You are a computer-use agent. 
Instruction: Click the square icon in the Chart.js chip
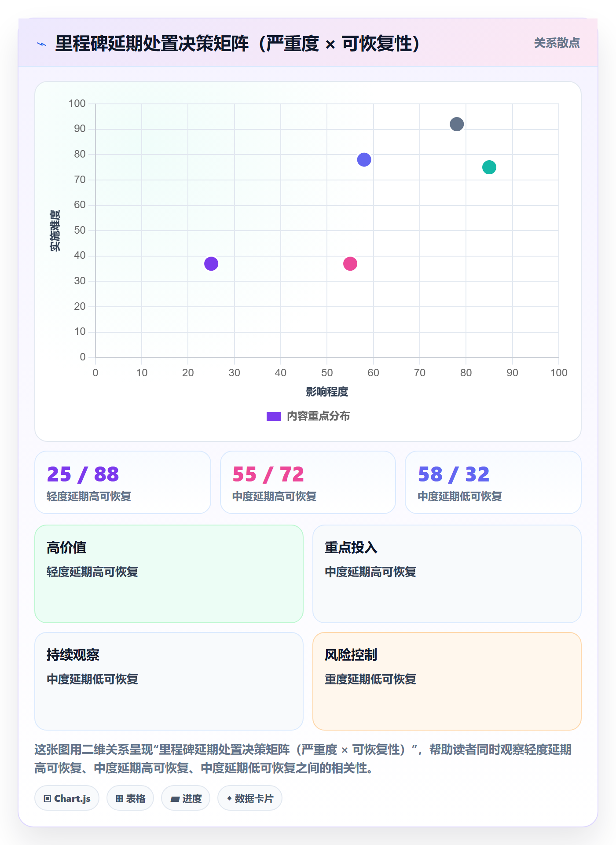pyautogui.click(x=48, y=799)
